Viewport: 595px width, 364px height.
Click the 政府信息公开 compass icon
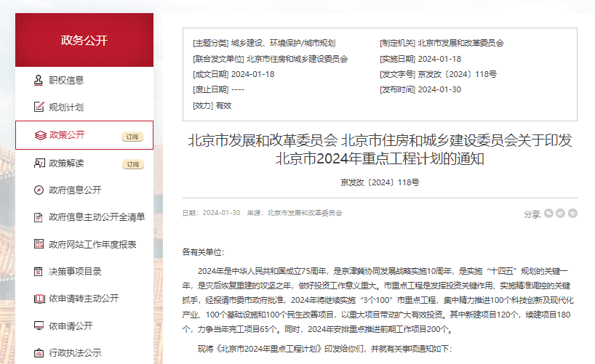point(39,190)
